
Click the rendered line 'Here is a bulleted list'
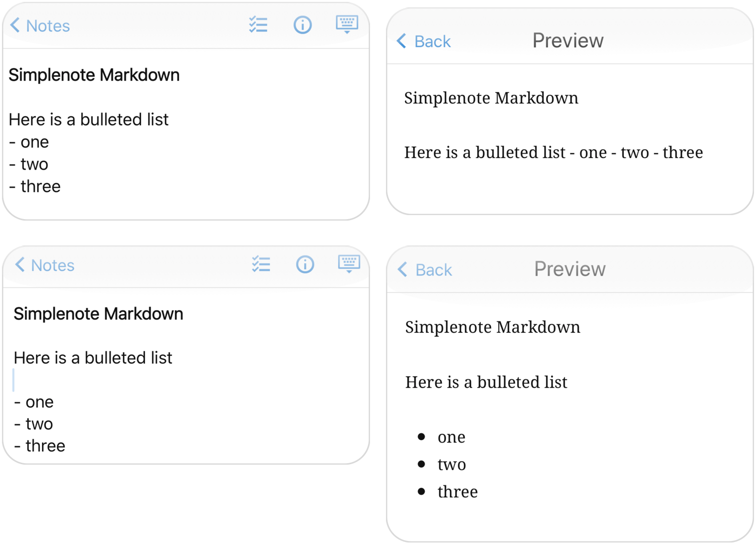[486, 382]
